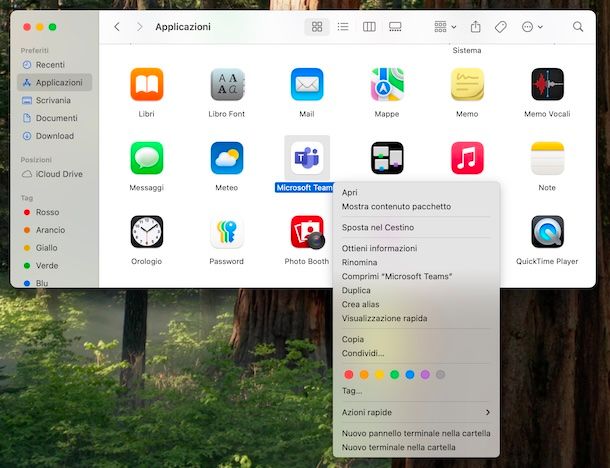Click the Musica app icon

tap(467, 158)
